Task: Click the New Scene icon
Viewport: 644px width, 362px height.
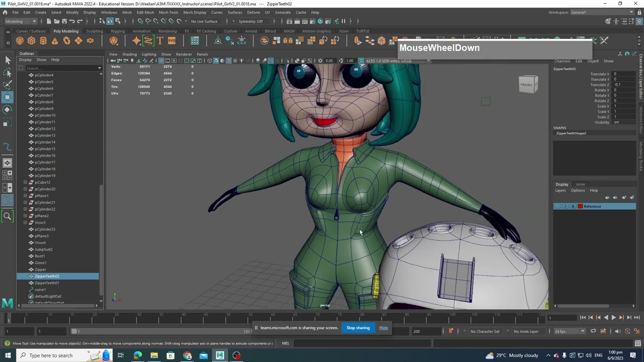Action: click(49, 21)
